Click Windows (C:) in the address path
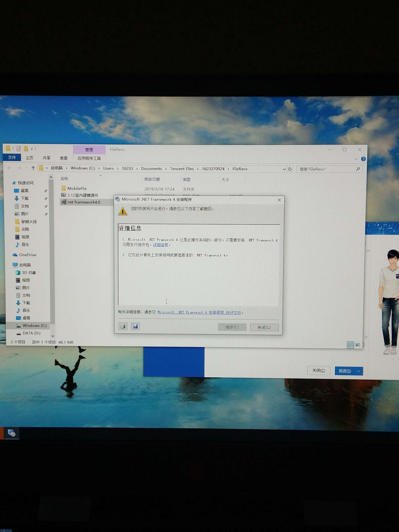The image size is (399, 532). 82,168
